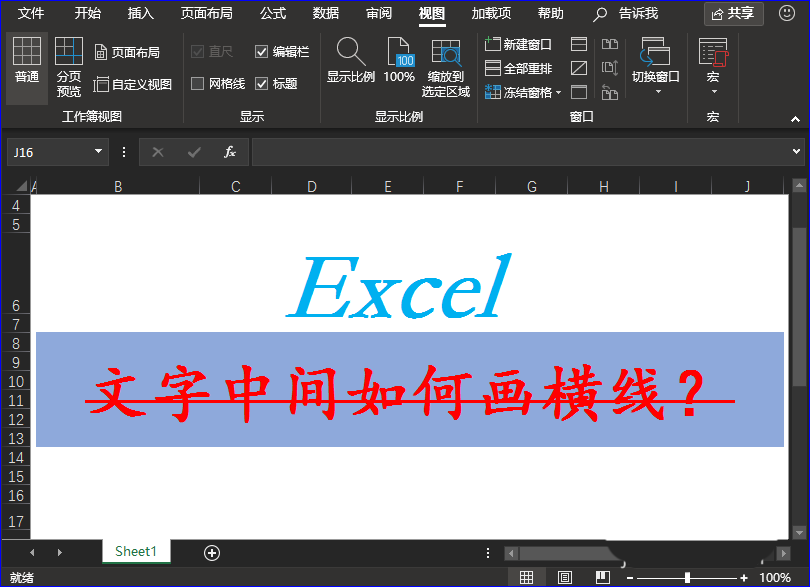Click the select all corner triangle
Screen dimensions: 810x587
tap(21, 186)
